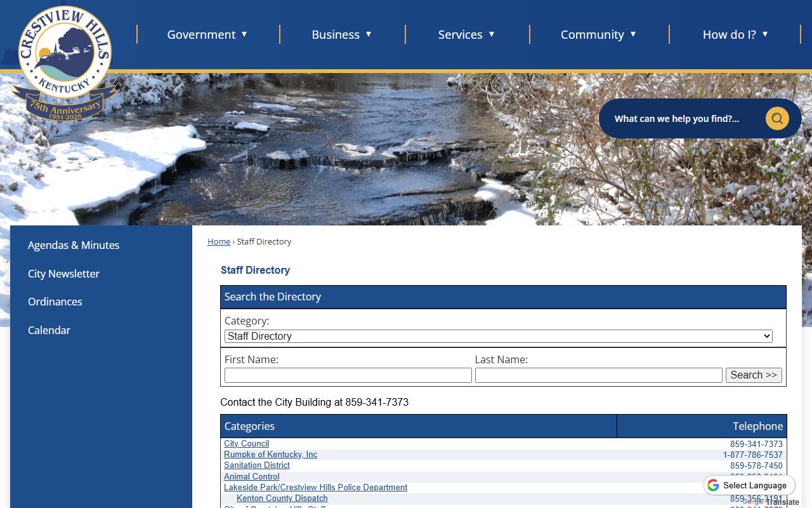Open City Newsletter sidebar link

(63, 274)
